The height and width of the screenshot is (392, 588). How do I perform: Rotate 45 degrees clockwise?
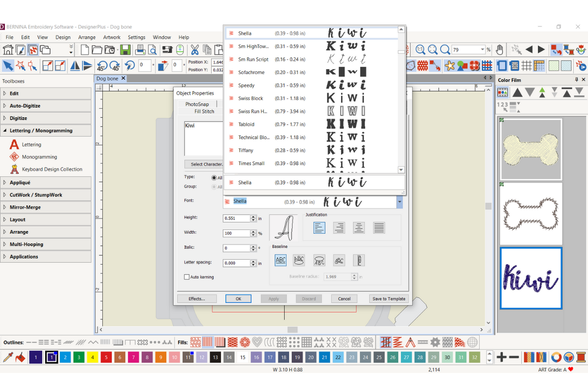coord(115,66)
